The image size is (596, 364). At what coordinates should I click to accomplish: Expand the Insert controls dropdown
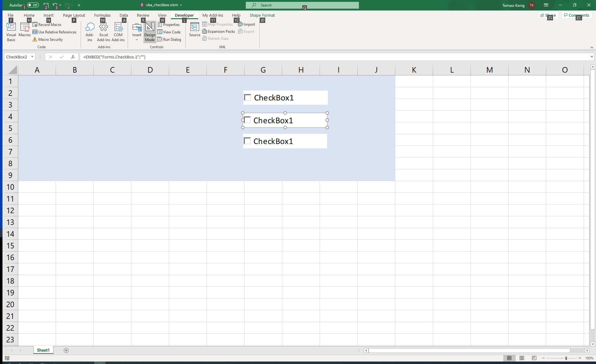[137, 40]
